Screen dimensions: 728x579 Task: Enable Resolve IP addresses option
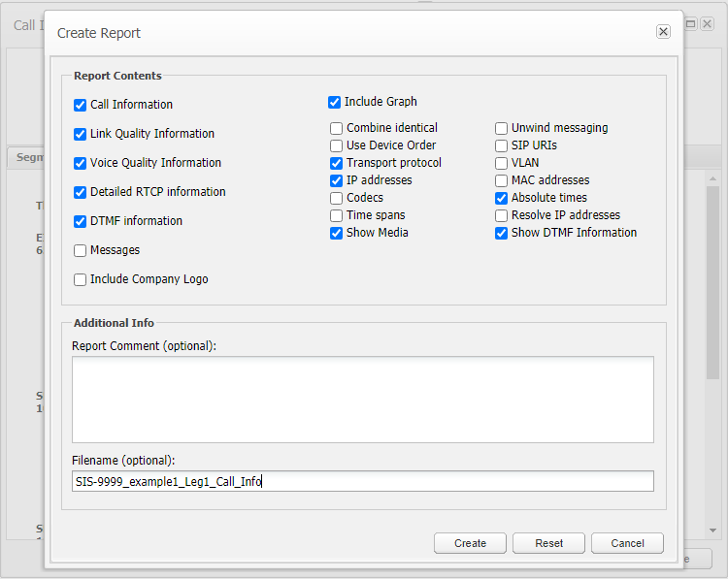pyautogui.click(x=502, y=215)
